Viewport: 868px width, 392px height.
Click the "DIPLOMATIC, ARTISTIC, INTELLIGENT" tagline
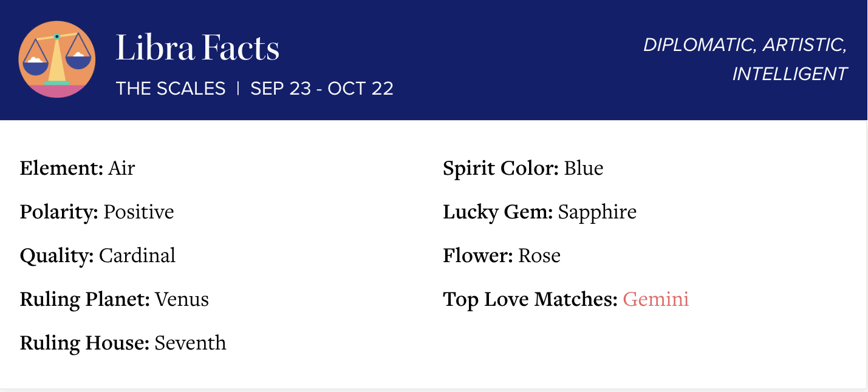pyautogui.click(x=745, y=59)
